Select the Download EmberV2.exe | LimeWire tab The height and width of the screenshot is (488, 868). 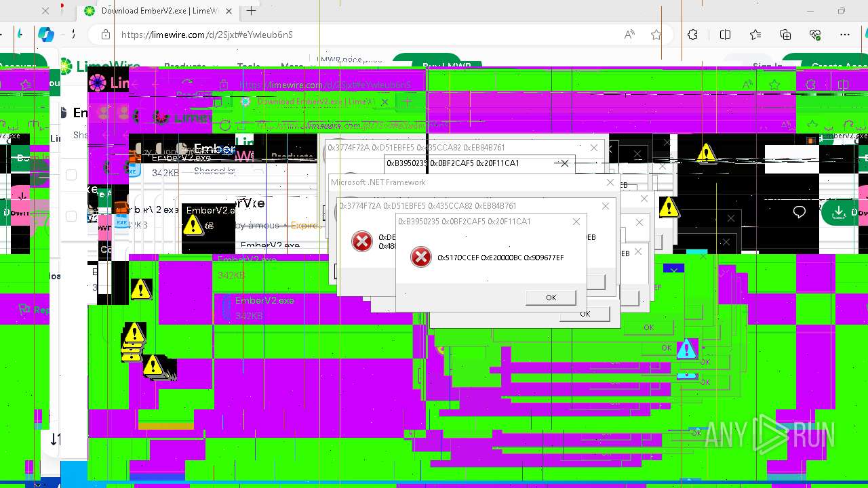pyautogui.click(x=157, y=11)
